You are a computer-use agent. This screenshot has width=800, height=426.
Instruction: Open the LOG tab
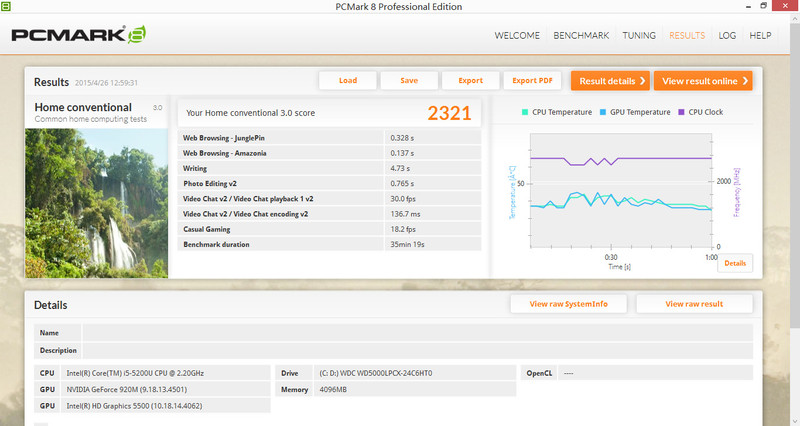pos(727,36)
